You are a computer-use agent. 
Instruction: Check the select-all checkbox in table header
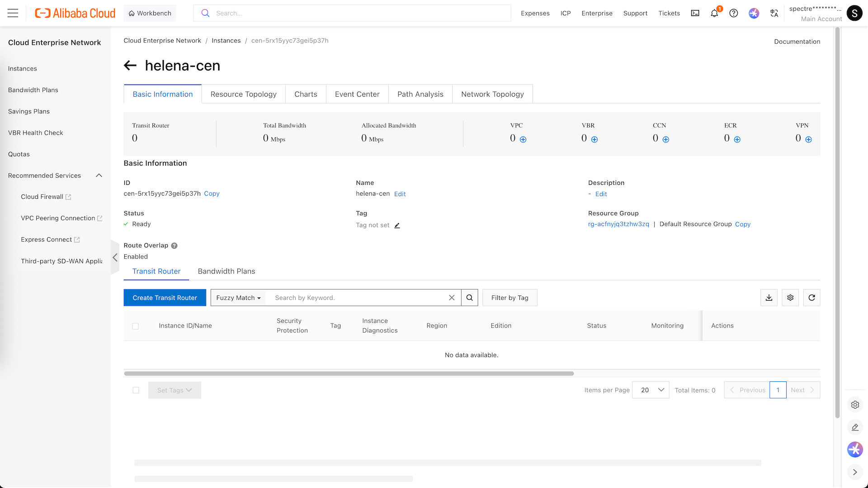pyautogui.click(x=135, y=326)
